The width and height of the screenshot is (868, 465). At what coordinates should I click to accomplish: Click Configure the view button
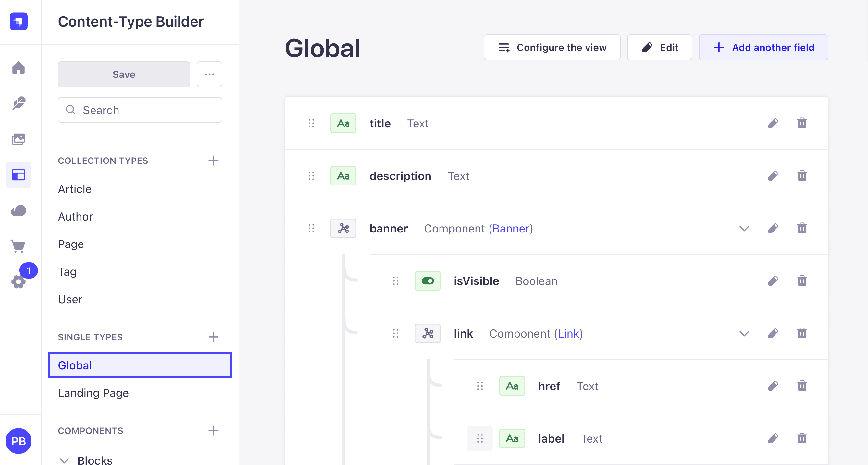pyautogui.click(x=552, y=47)
